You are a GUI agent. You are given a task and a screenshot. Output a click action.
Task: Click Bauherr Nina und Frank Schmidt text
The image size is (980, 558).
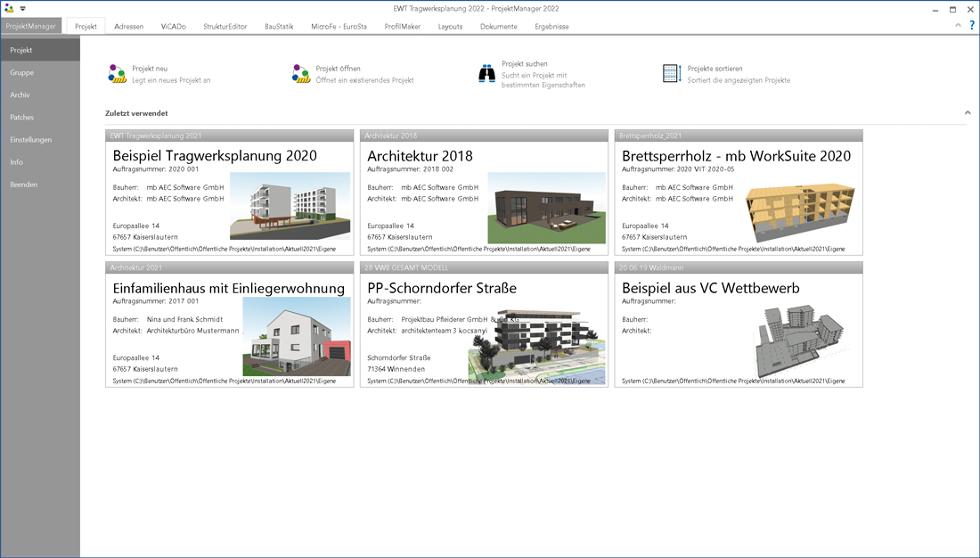167,319
